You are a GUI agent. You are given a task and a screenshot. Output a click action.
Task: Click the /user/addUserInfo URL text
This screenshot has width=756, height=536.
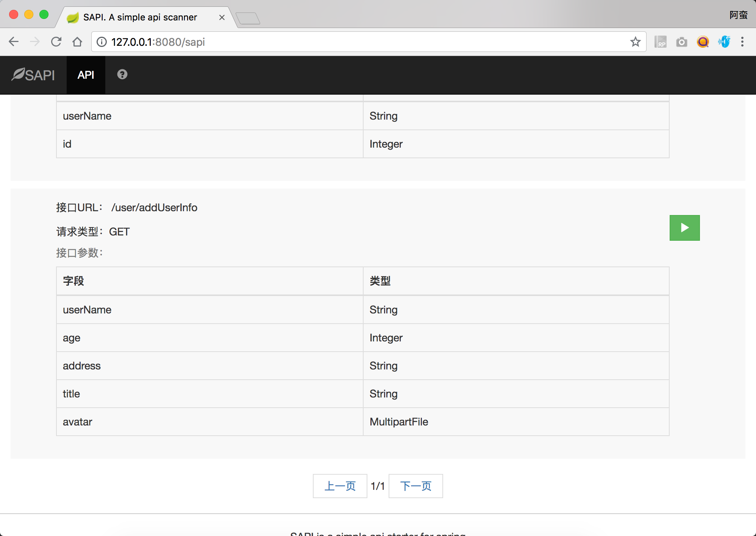pos(154,207)
